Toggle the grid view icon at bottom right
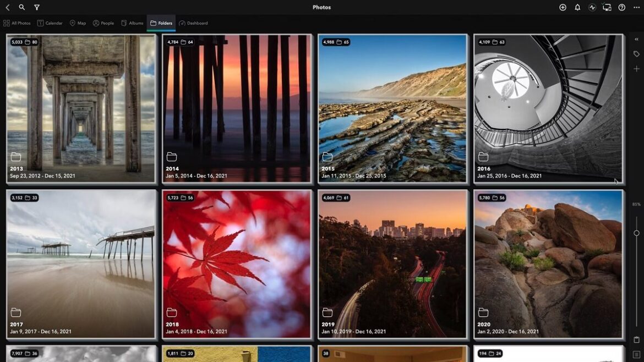 (636, 354)
